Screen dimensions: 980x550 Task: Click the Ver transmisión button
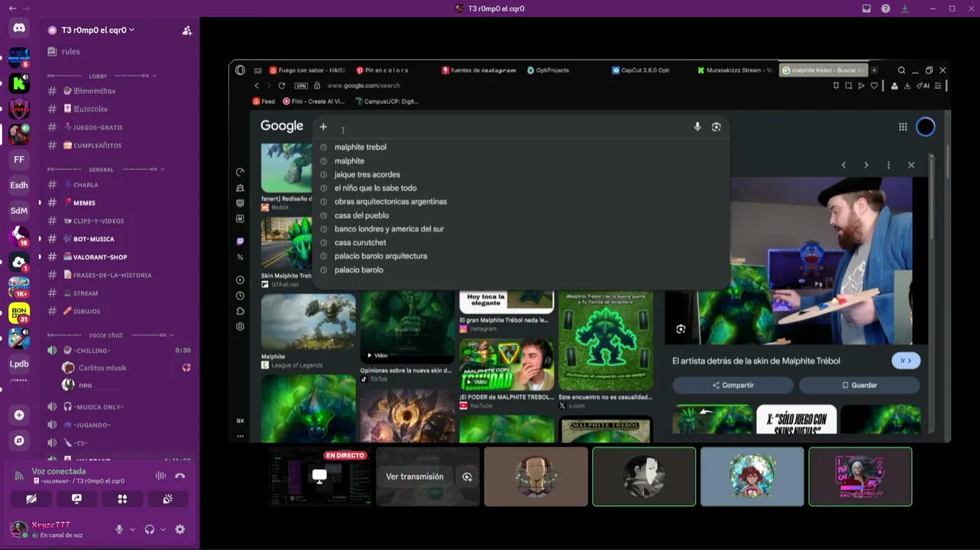[415, 477]
